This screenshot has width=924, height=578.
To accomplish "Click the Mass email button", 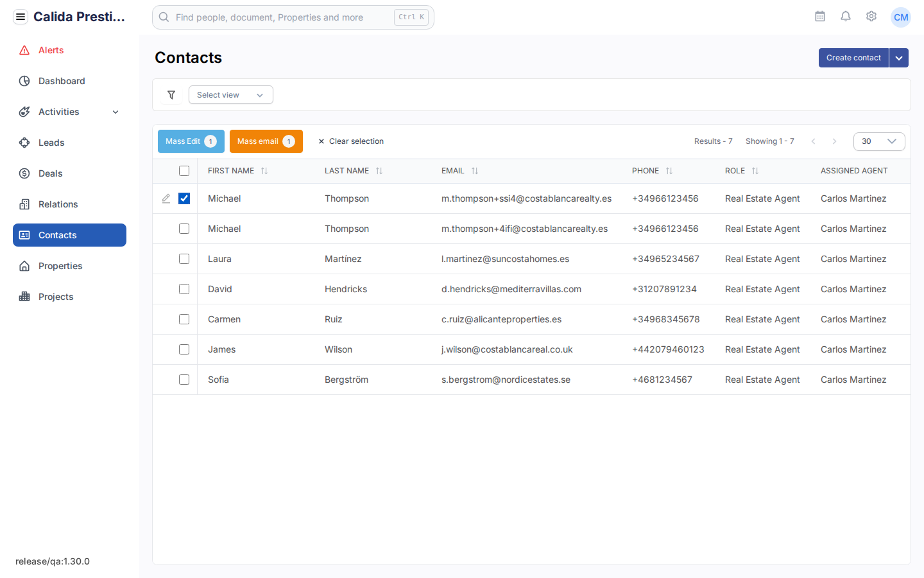I will coord(266,141).
